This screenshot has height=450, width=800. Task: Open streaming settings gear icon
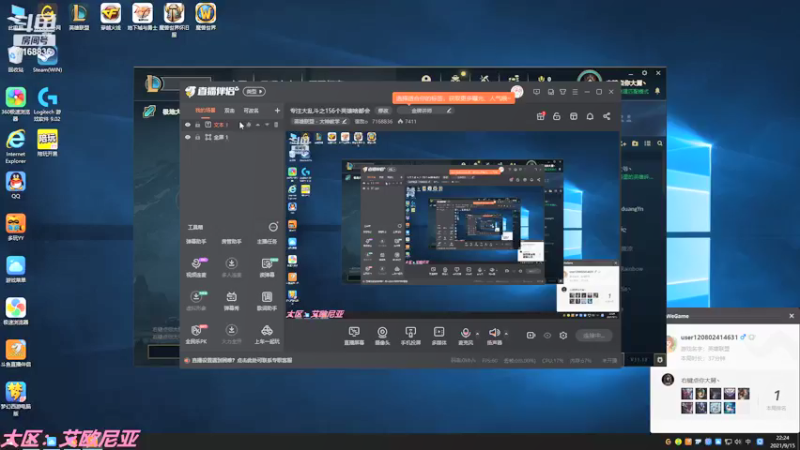click(x=563, y=335)
